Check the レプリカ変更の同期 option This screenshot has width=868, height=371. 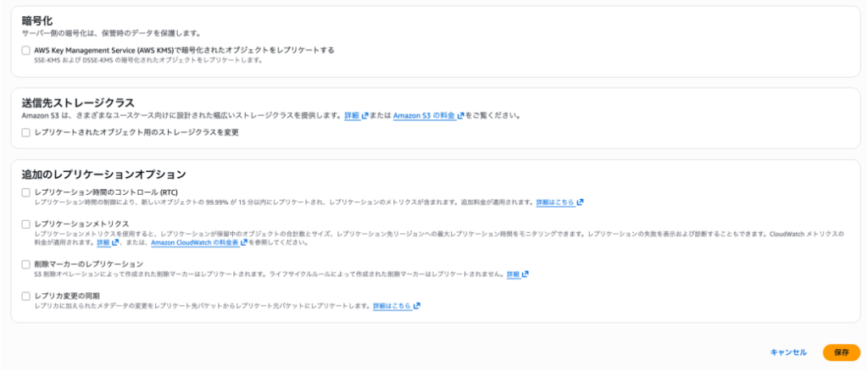tap(26, 296)
